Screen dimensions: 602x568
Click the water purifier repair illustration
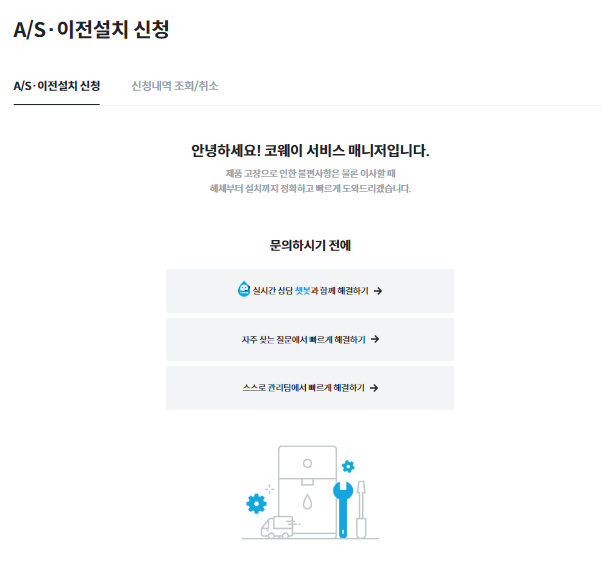coord(310,492)
